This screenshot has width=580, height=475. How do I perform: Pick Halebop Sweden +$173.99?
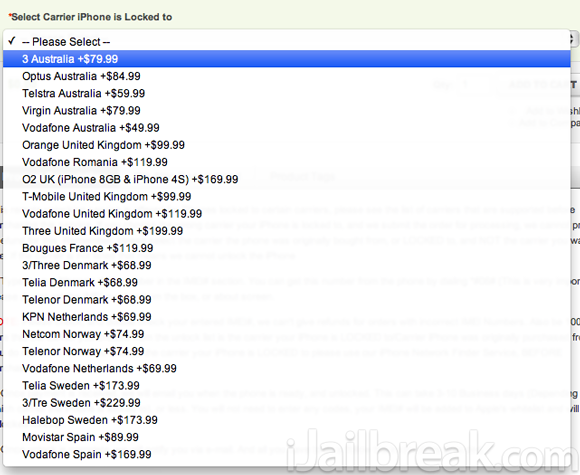pos(287,420)
